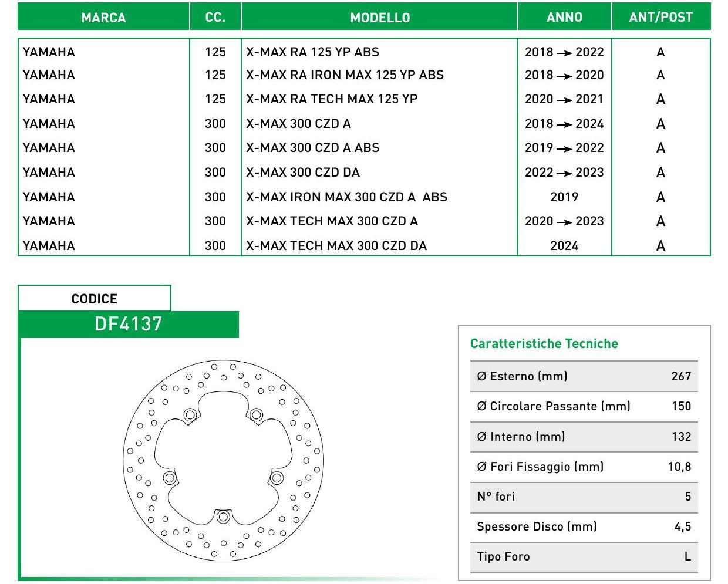Click the arrow between 2018 and 2024
The height and width of the screenshot is (584, 728).
(564, 124)
